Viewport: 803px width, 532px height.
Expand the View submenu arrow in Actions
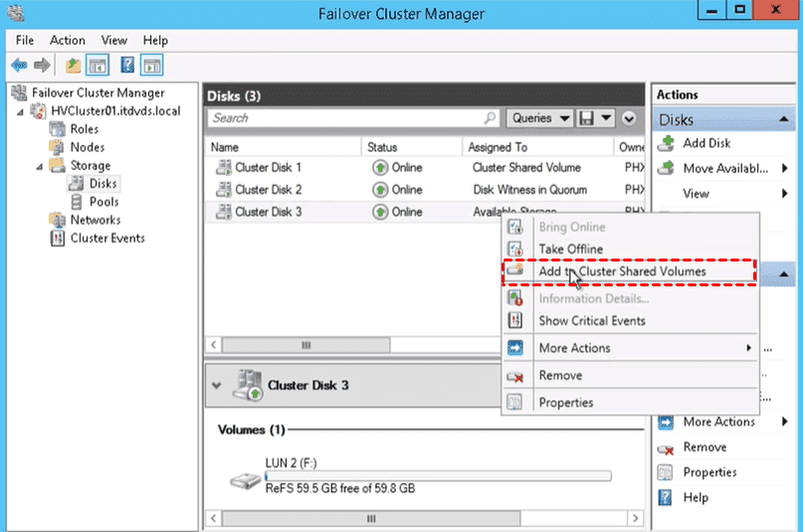tap(784, 193)
